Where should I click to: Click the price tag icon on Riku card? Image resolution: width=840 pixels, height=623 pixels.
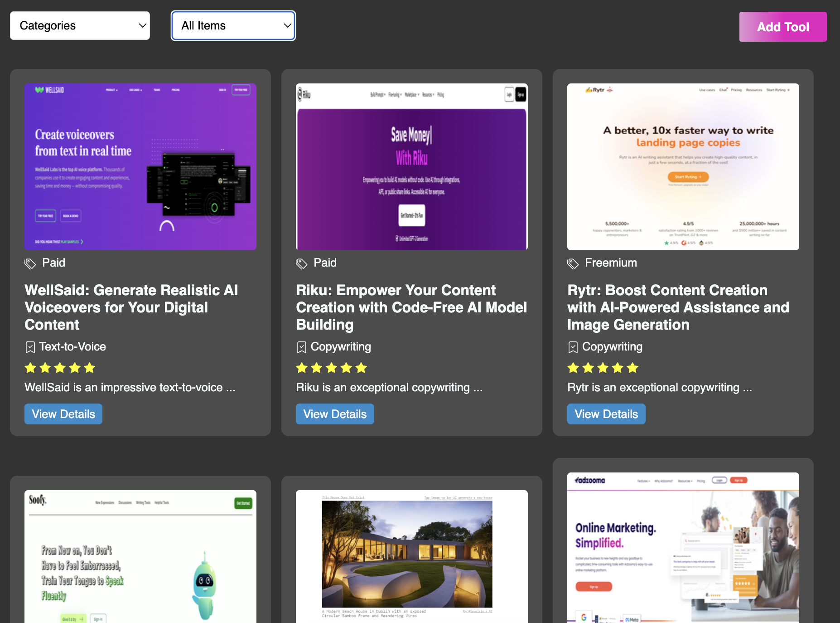click(302, 263)
